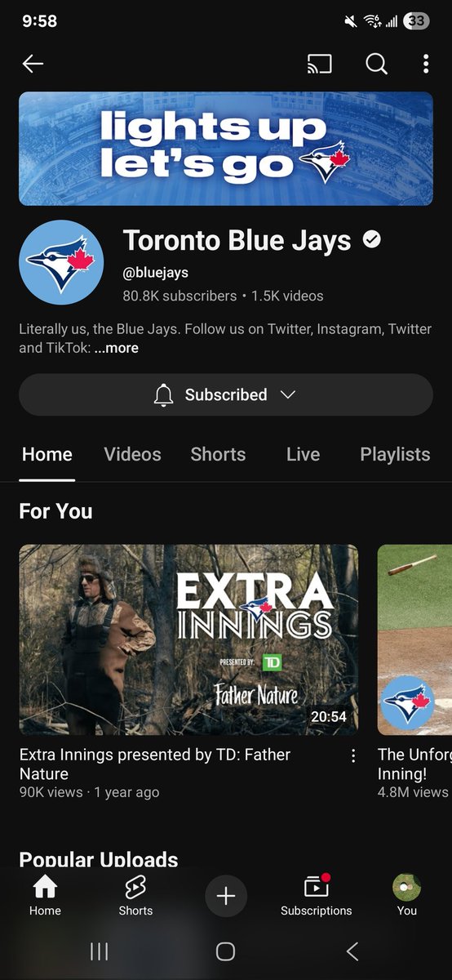Tap the verified checkmark badge beside channel name
The width and height of the screenshot is (452, 980).
371,240
